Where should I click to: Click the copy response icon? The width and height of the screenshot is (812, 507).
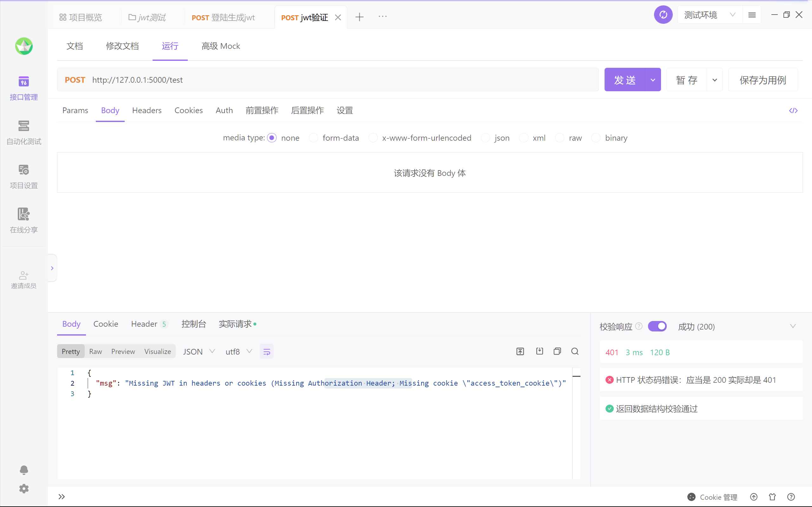pos(557,351)
